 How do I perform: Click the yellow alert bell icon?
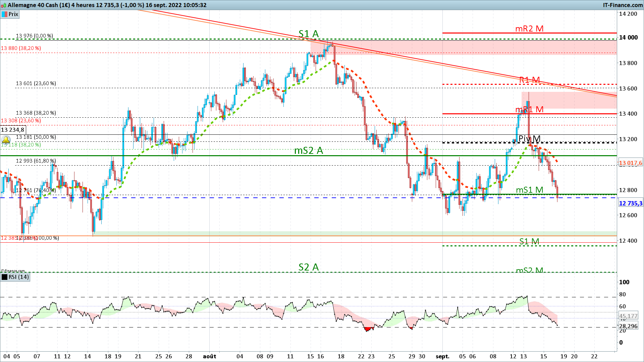click(x=6, y=140)
